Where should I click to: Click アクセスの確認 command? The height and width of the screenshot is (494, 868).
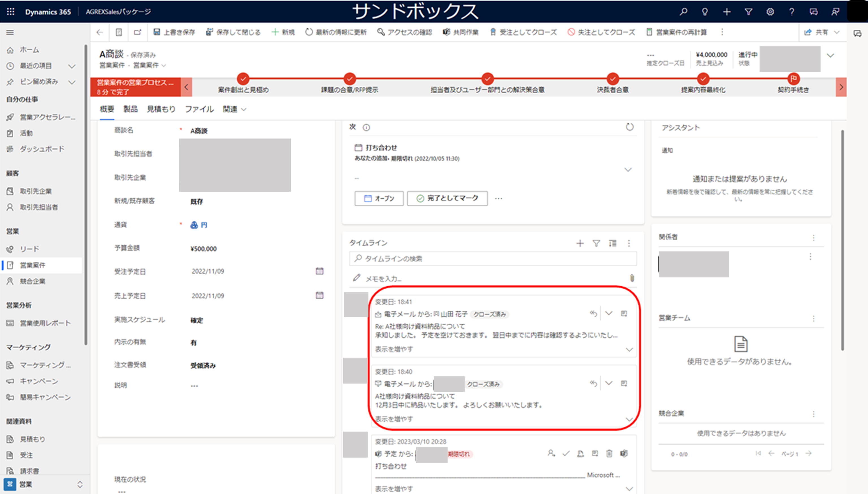tap(405, 32)
